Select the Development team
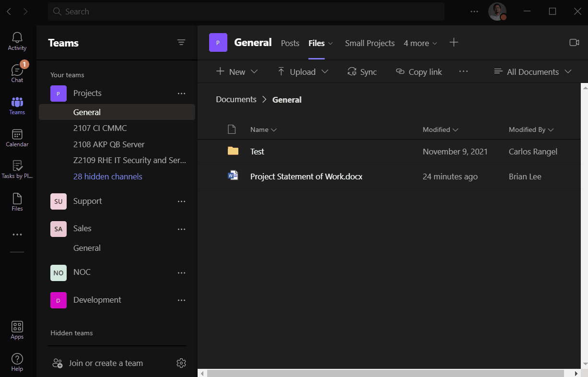Screen dimensions: 588x377 tap(97, 300)
